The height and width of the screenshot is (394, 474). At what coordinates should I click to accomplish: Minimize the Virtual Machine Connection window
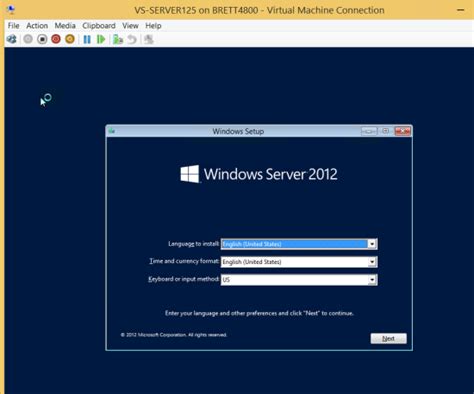click(461, 10)
